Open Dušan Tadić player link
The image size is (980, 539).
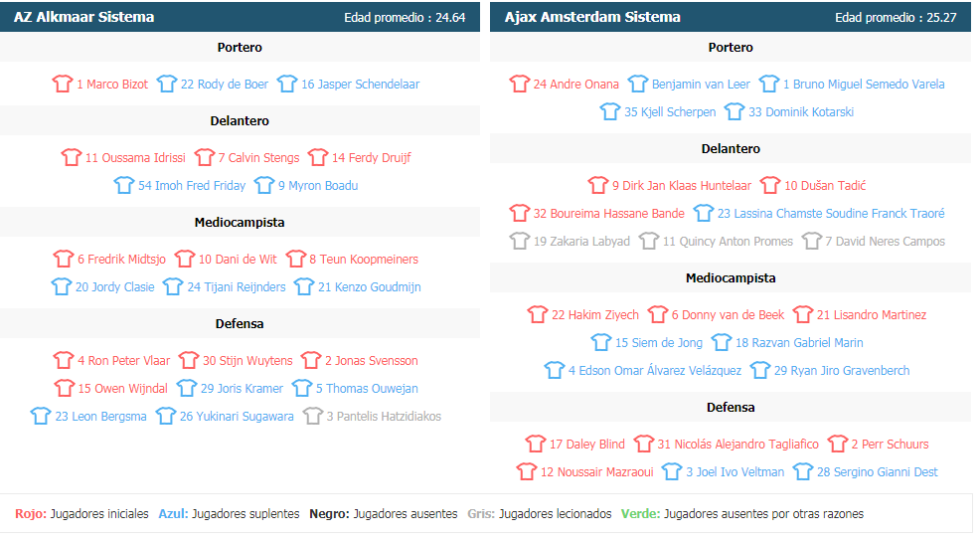coord(825,185)
